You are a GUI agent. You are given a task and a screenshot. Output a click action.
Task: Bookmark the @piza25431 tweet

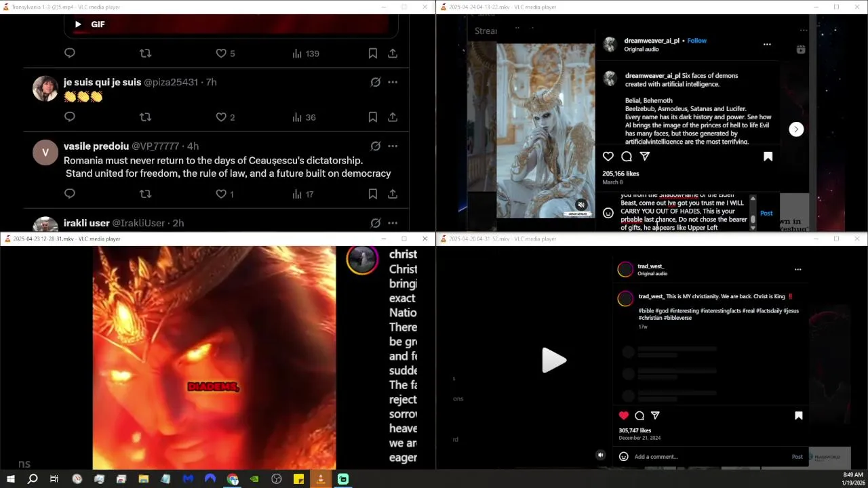point(372,117)
